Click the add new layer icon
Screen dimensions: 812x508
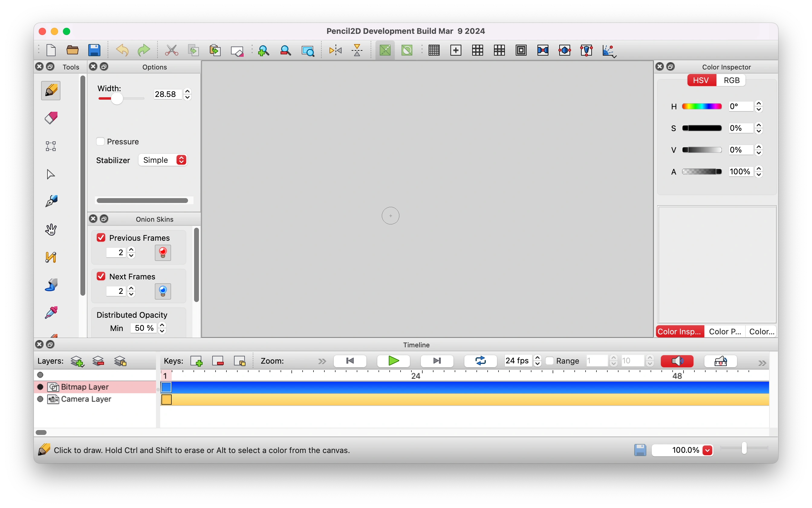coord(77,361)
